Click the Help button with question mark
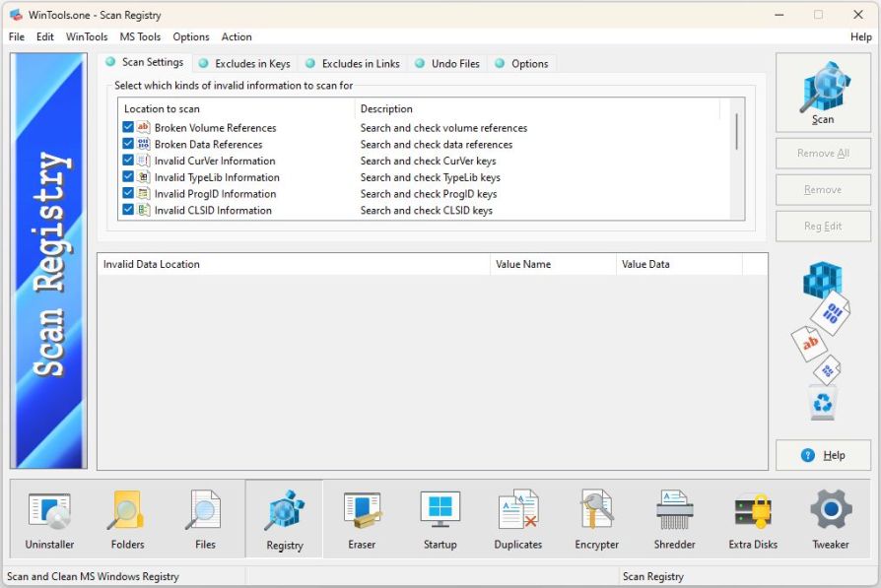The height and width of the screenshot is (588, 881). [x=823, y=455]
